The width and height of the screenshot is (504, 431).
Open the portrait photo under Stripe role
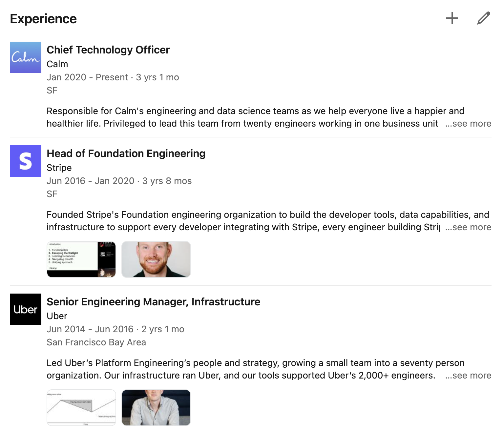156,259
